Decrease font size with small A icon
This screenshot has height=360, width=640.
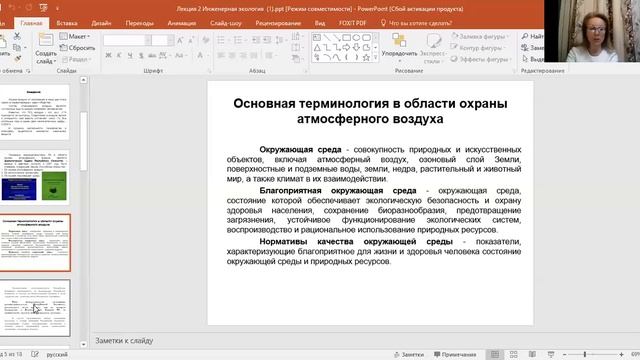191,40
